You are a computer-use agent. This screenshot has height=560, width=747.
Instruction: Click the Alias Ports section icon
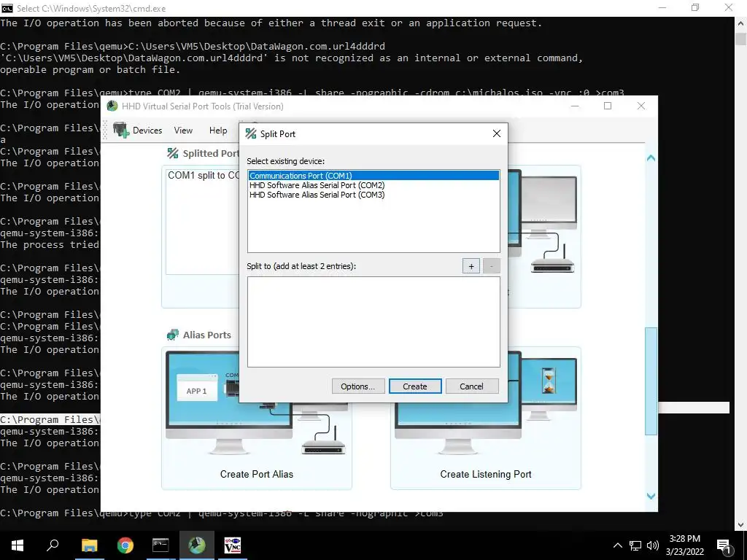click(172, 335)
